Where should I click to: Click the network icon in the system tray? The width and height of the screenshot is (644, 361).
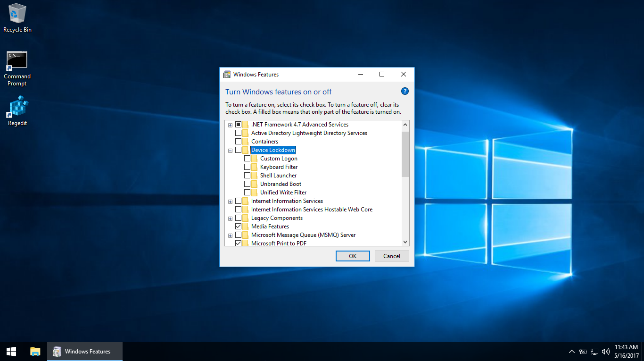pos(594,351)
